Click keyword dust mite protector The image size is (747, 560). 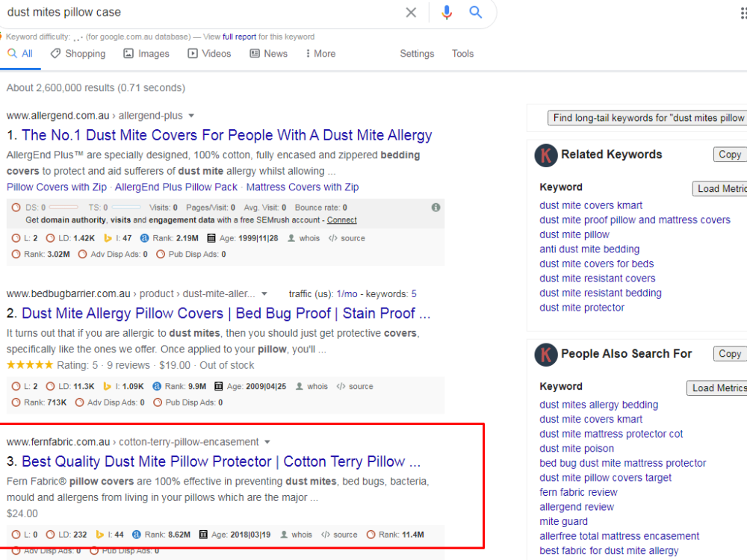[582, 308]
